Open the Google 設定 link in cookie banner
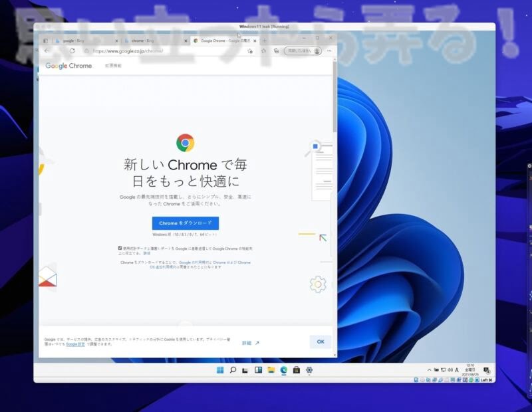532x412 pixels. point(75,344)
